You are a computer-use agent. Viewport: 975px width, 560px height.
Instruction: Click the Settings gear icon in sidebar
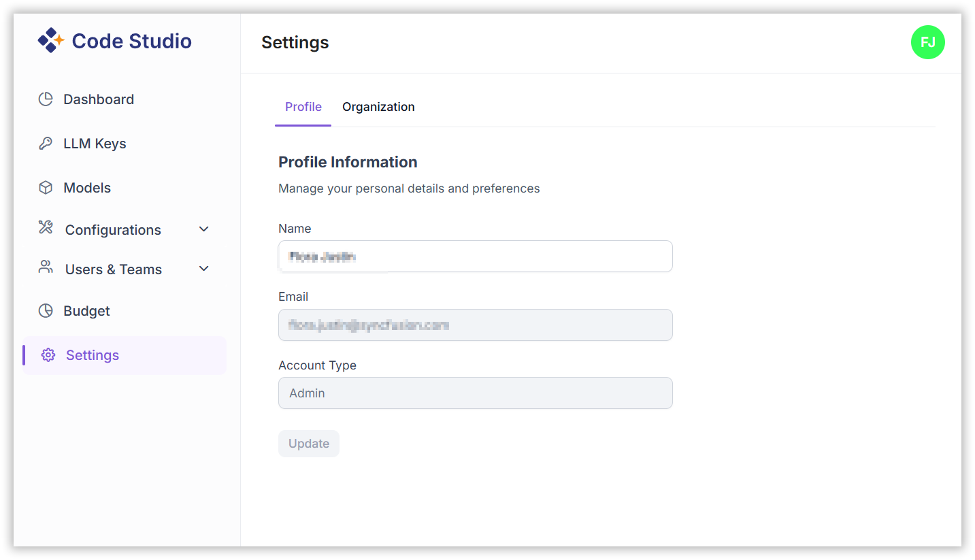[48, 355]
